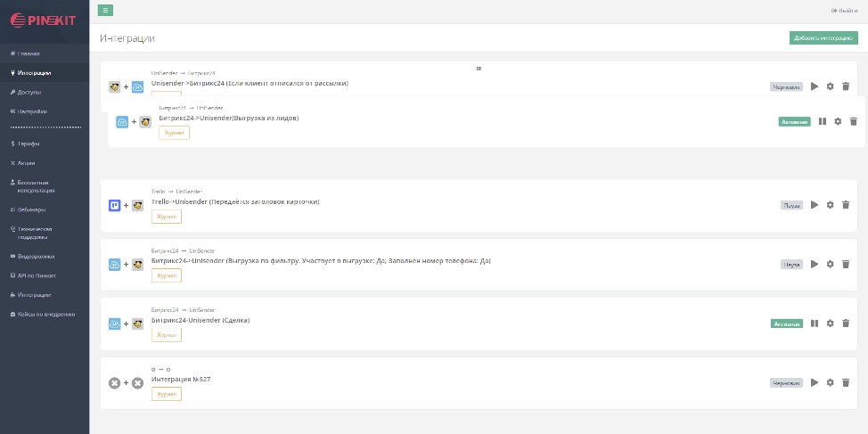Click trash icon for Битрикс24 filter export integration
Screen dimensions: 868x434
[x=846, y=264]
